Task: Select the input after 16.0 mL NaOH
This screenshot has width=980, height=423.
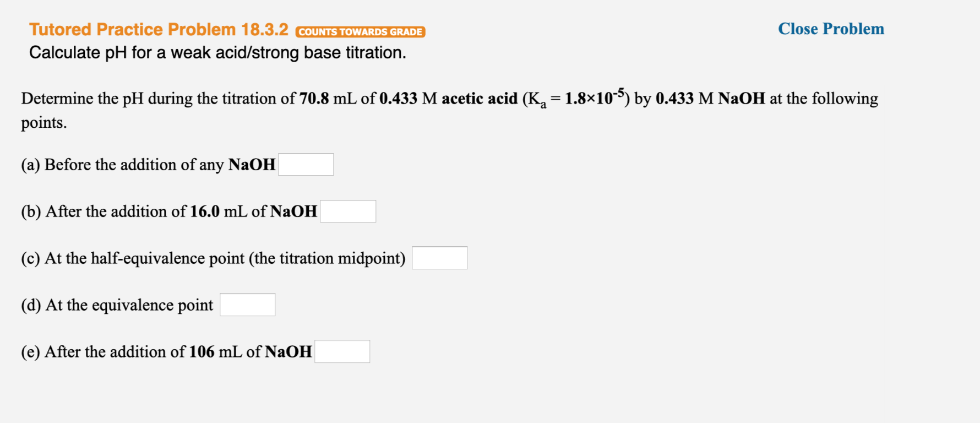Action: tap(348, 210)
